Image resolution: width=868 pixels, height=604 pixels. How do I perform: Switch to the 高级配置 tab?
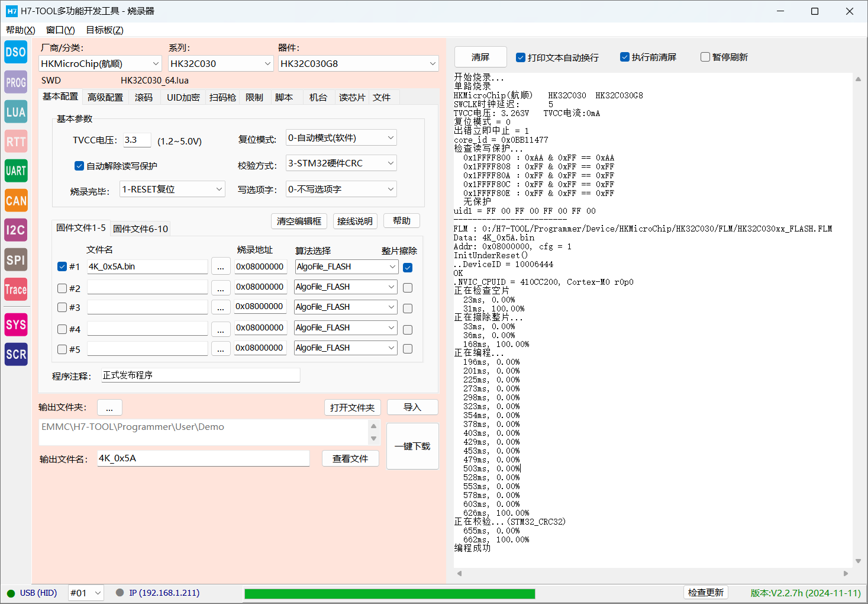[x=105, y=97]
